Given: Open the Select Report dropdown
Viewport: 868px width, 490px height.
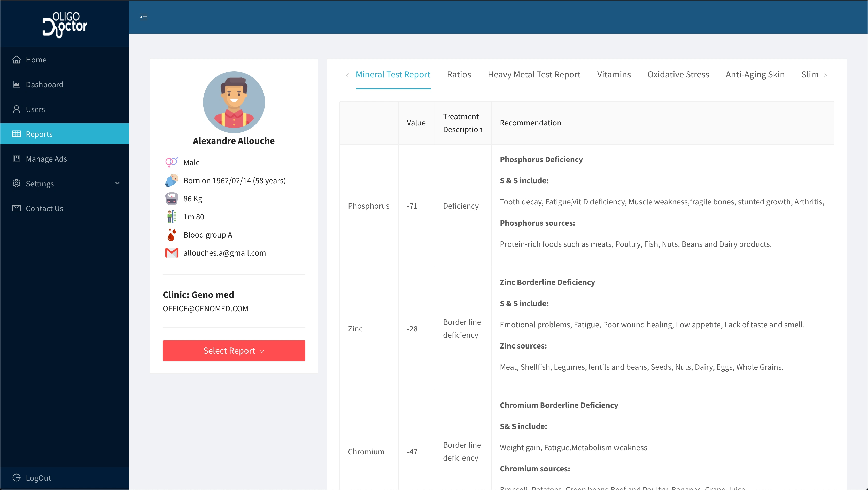Looking at the screenshot, I should click(x=234, y=351).
